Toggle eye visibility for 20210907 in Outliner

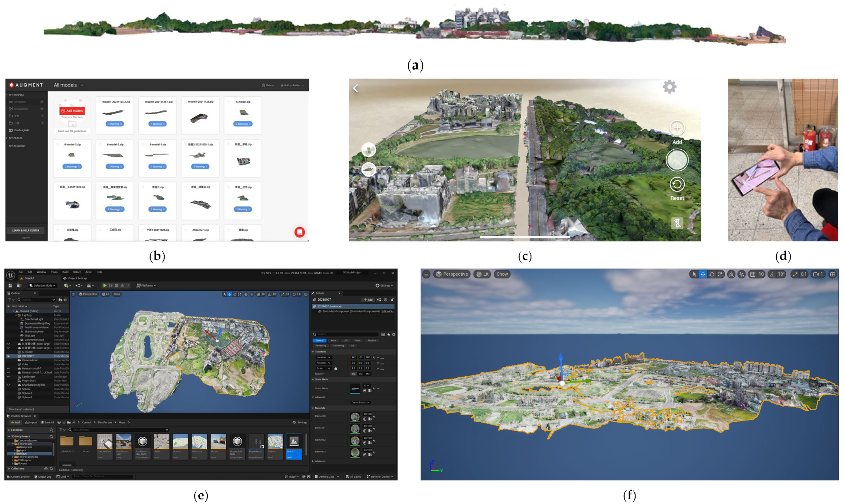point(8,356)
